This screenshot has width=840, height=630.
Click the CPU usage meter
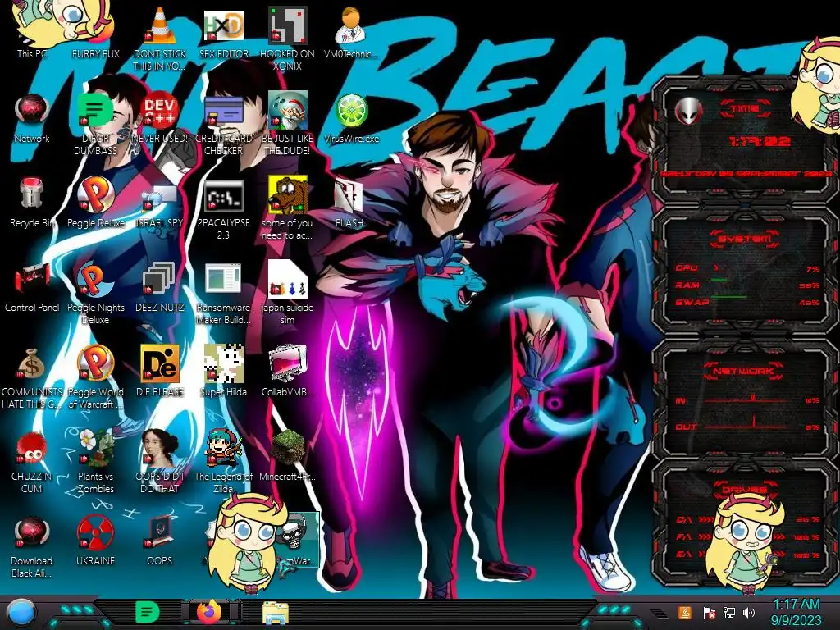tap(748, 268)
